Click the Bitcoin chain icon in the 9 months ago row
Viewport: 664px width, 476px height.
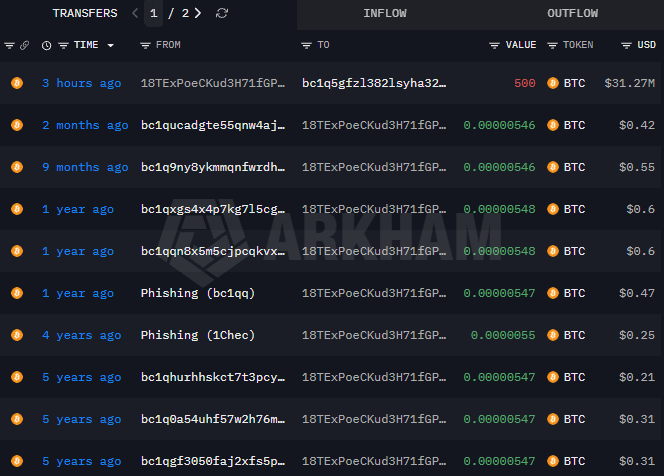pyautogui.click(x=17, y=167)
